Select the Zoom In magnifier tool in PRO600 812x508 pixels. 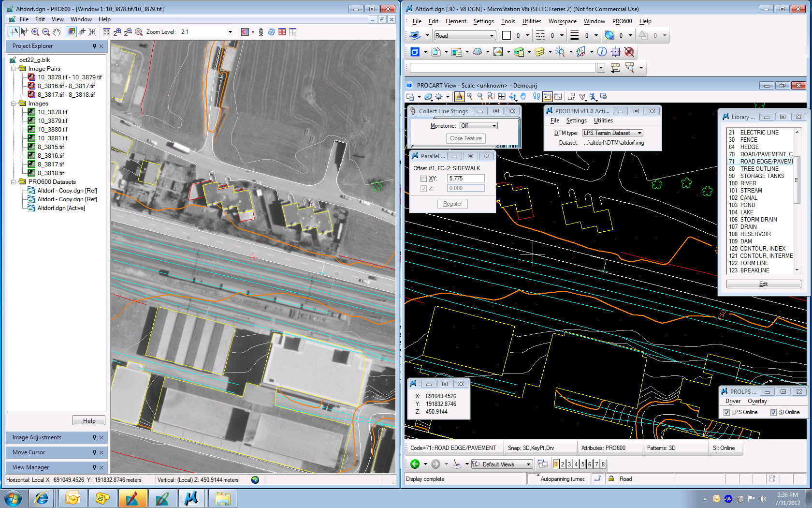coord(35,32)
